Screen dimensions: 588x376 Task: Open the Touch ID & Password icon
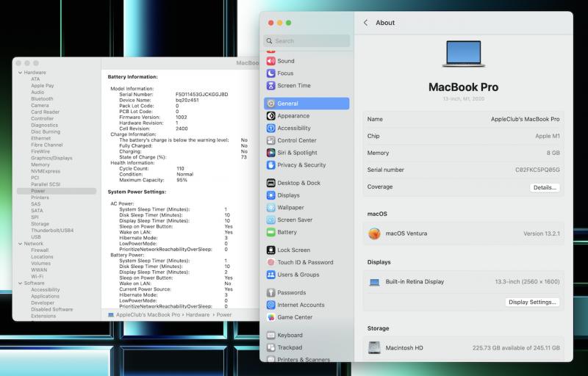pos(271,262)
